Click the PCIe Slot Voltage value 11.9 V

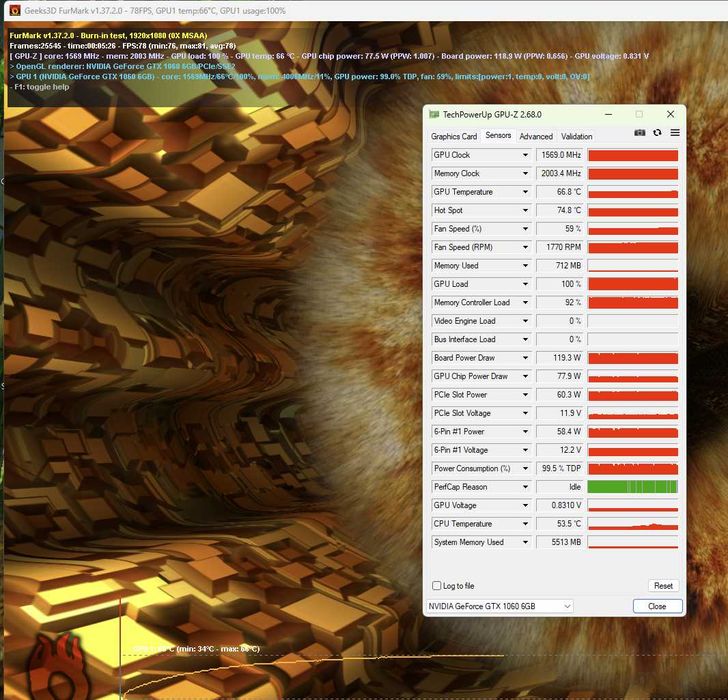(x=560, y=413)
